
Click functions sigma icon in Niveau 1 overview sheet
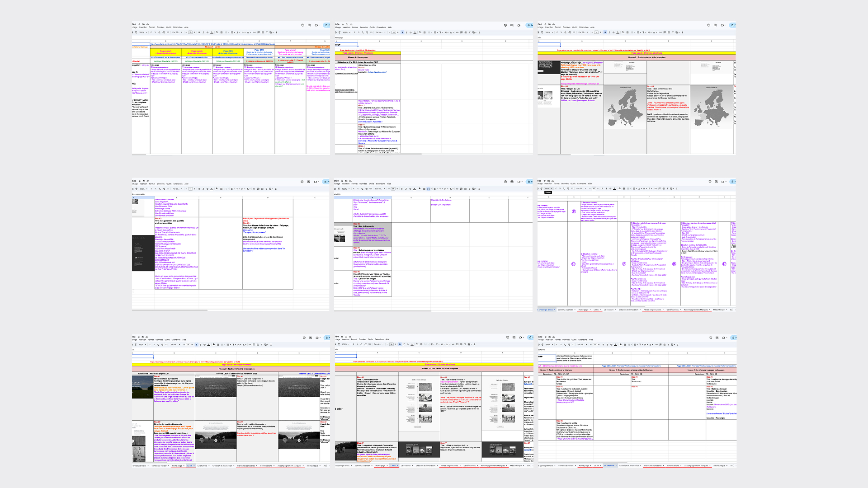click(x=276, y=33)
